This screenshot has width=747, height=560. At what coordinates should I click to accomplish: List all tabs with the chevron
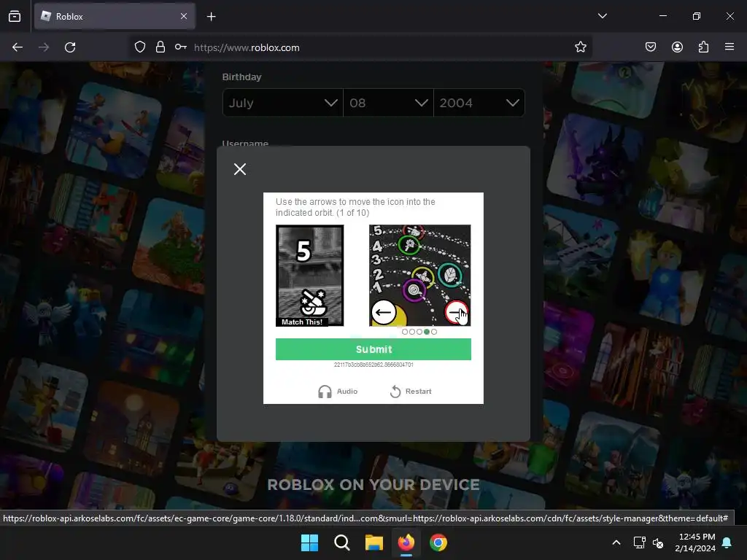pyautogui.click(x=602, y=16)
